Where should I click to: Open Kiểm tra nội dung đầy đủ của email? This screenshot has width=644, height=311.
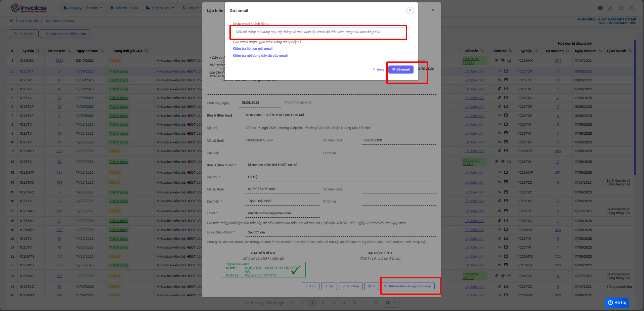[x=260, y=56]
